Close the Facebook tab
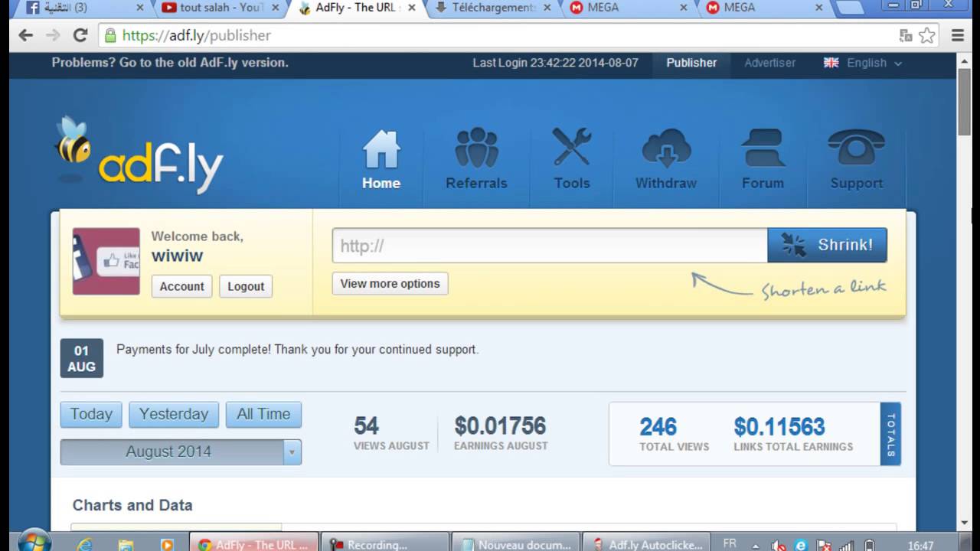This screenshot has width=980, height=551. (140, 8)
